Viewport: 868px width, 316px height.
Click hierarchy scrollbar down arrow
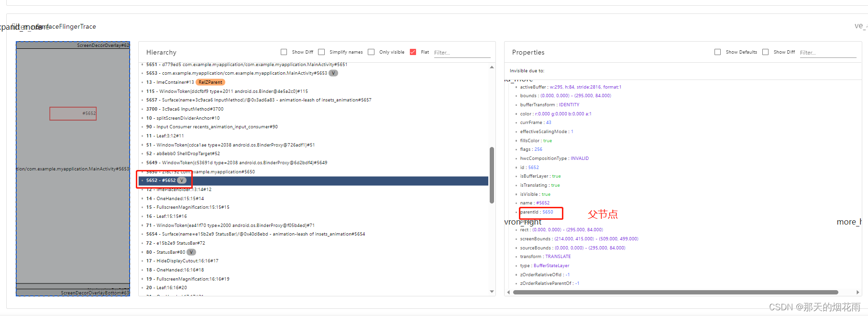click(492, 292)
